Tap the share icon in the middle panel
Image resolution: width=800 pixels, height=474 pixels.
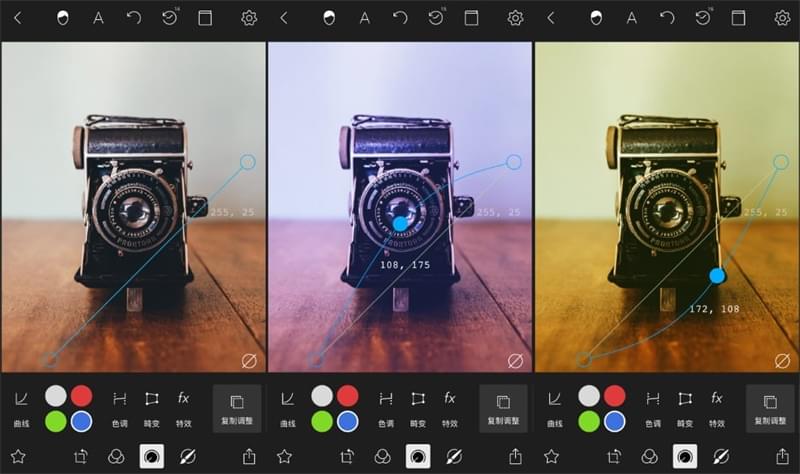click(x=516, y=456)
